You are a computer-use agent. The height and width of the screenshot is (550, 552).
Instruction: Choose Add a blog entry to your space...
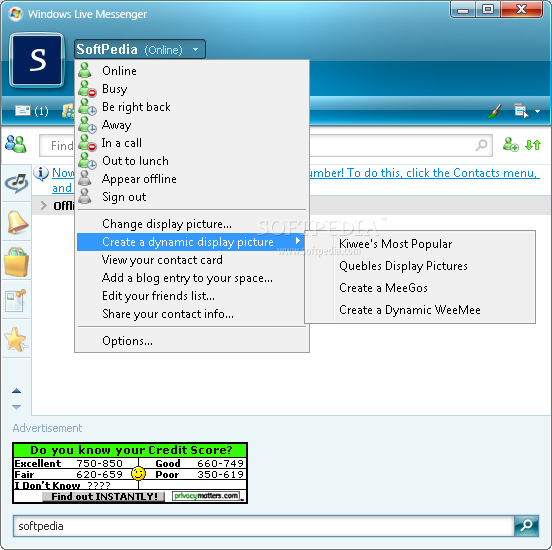[x=192, y=278]
